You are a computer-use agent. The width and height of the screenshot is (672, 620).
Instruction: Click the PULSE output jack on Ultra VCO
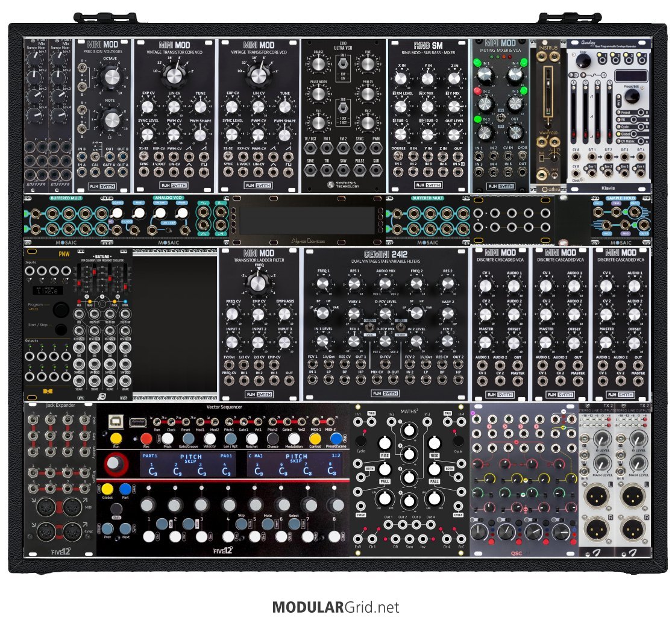(x=360, y=169)
